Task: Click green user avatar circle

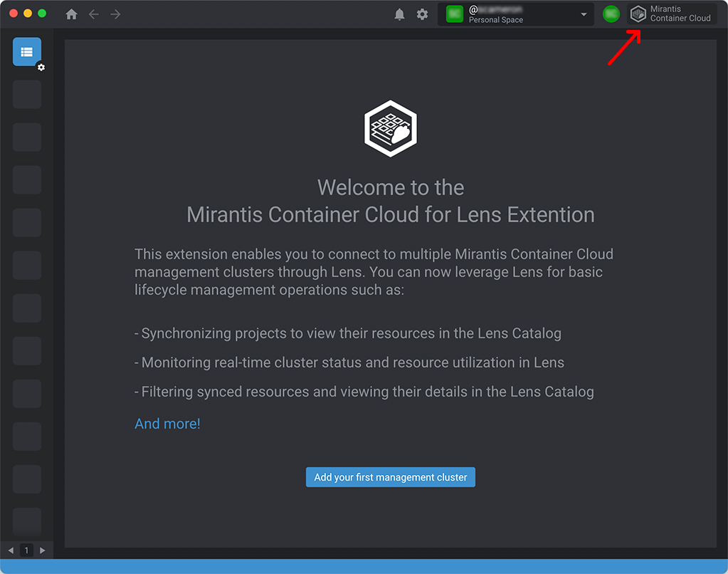Action: pyautogui.click(x=611, y=14)
